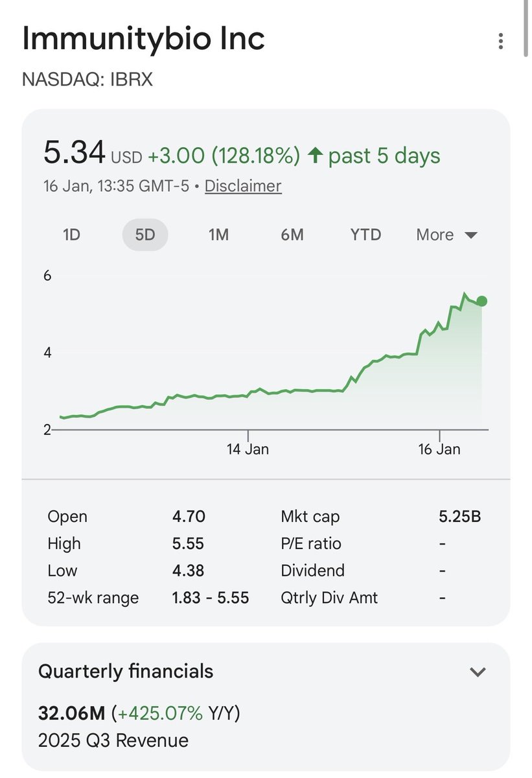This screenshot has width=532, height=778.
Task: Select the 1D chart range tab
Action: (71, 235)
